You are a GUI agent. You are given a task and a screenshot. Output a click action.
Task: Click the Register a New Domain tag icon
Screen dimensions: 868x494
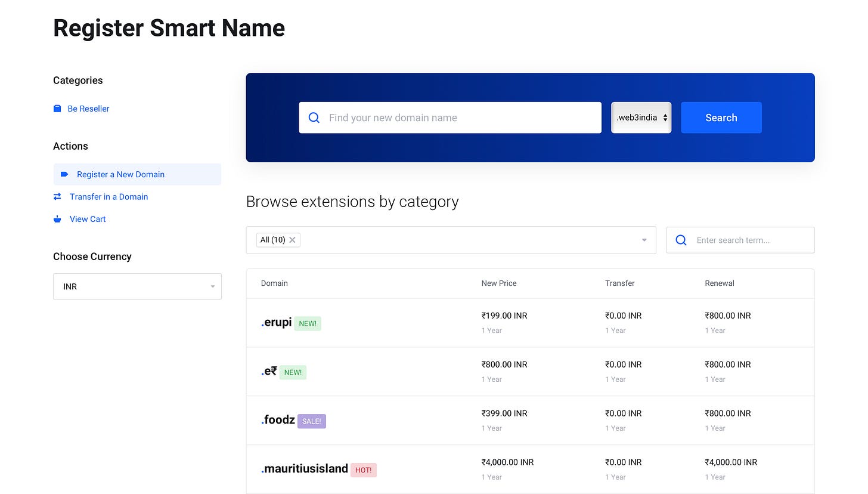pos(64,174)
